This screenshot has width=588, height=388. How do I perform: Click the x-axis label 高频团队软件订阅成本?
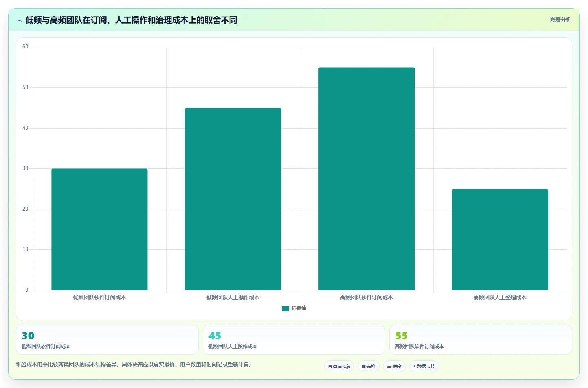click(366, 297)
